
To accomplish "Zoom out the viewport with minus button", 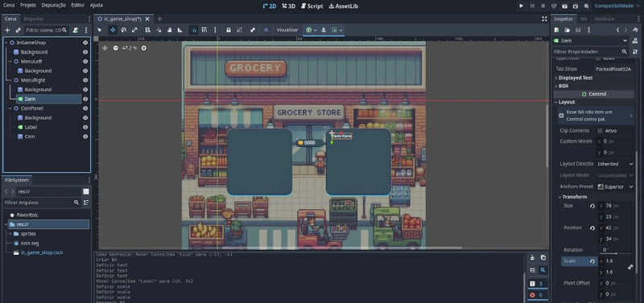I will coord(115,48).
